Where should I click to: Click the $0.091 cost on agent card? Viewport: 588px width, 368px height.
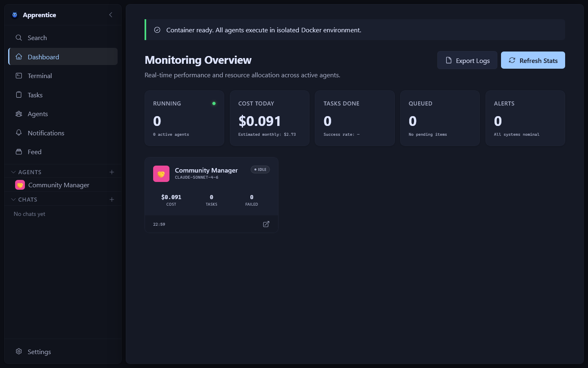pyautogui.click(x=171, y=197)
